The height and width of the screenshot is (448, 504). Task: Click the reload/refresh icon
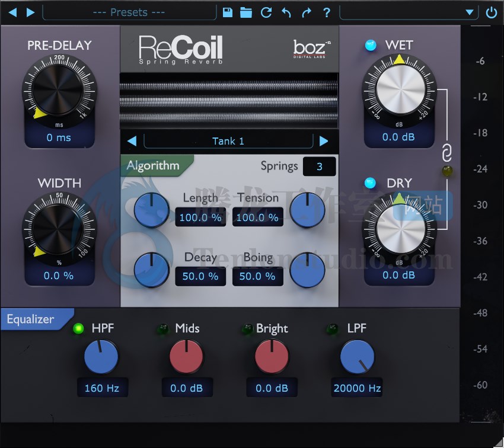(266, 12)
